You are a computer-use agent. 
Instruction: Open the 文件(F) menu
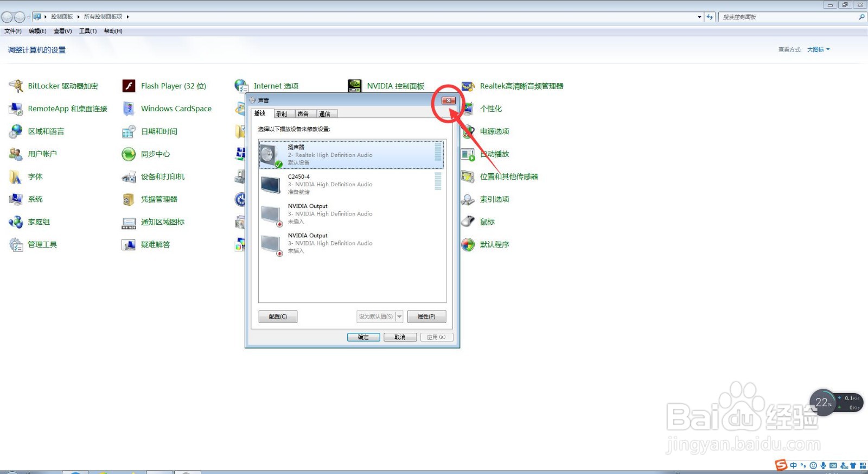tap(13, 31)
